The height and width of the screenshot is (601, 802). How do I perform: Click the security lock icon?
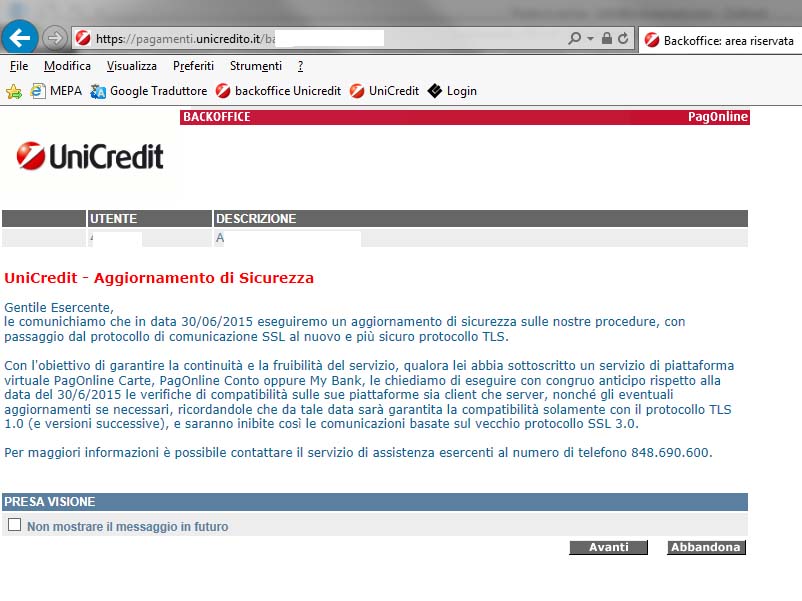607,38
